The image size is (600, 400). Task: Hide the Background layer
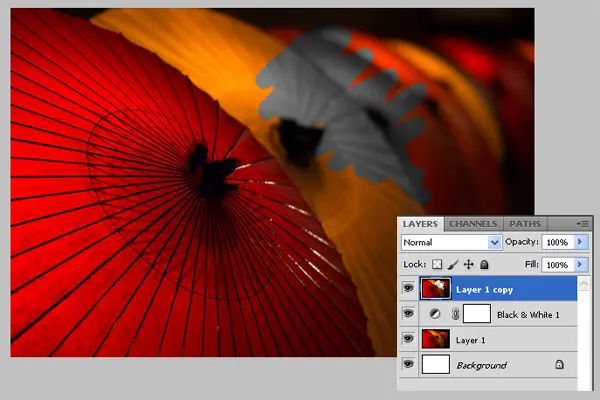pyautogui.click(x=408, y=364)
